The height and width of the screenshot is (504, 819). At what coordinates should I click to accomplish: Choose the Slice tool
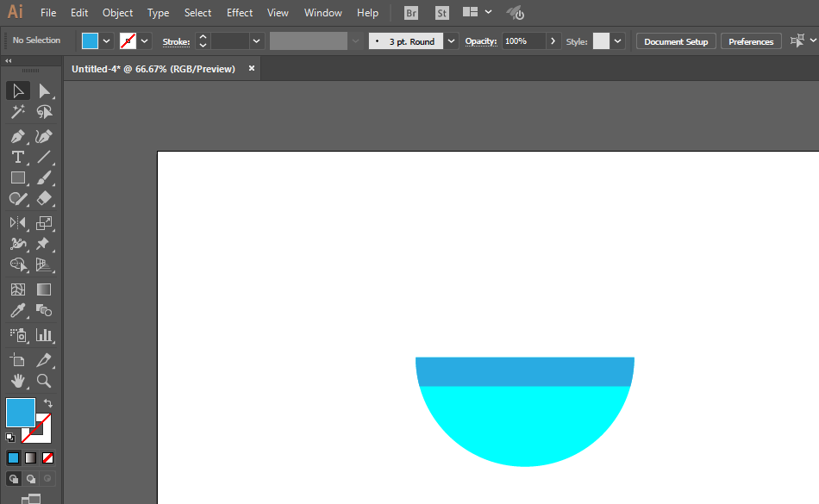pyautogui.click(x=44, y=360)
